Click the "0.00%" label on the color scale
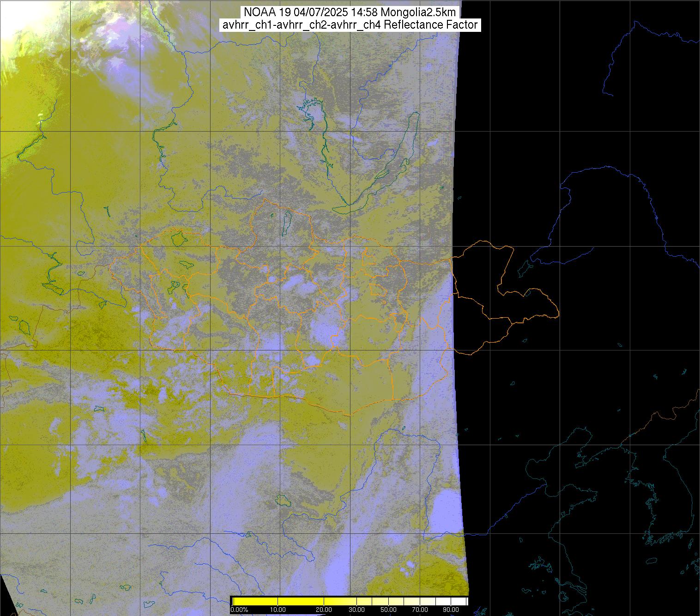The image size is (700, 616). click(x=239, y=610)
